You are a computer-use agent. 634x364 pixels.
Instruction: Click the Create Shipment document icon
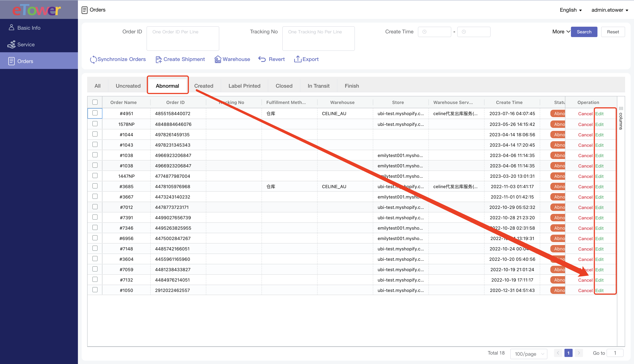(159, 59)
